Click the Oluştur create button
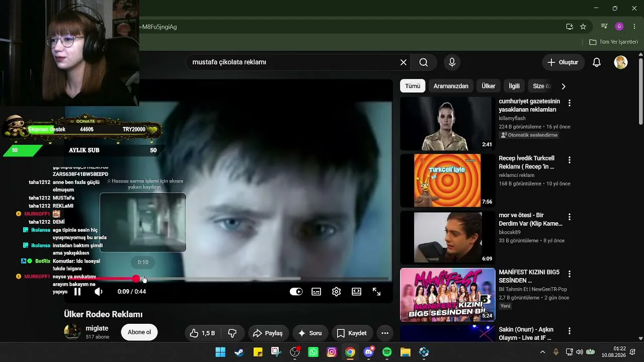 click(x=563, y=62)
